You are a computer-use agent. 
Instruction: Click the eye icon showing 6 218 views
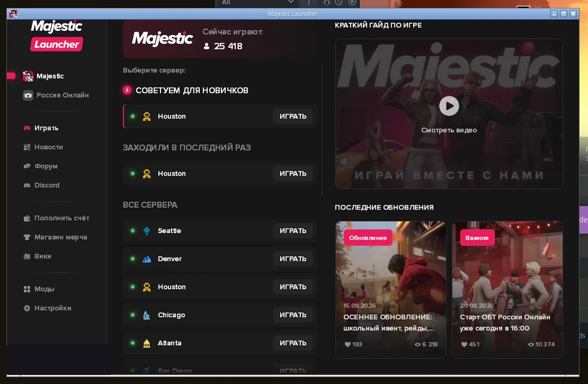point(417,344)
